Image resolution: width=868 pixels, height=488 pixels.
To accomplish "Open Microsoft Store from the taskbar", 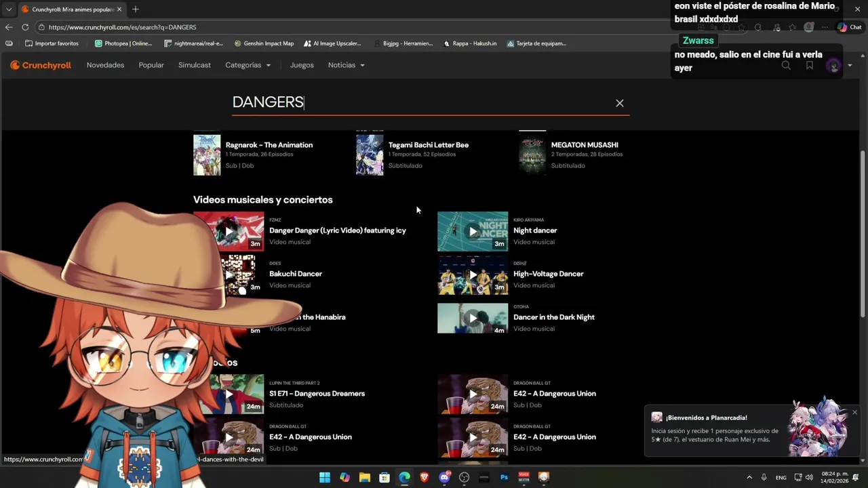I will [x=384, y=477].
